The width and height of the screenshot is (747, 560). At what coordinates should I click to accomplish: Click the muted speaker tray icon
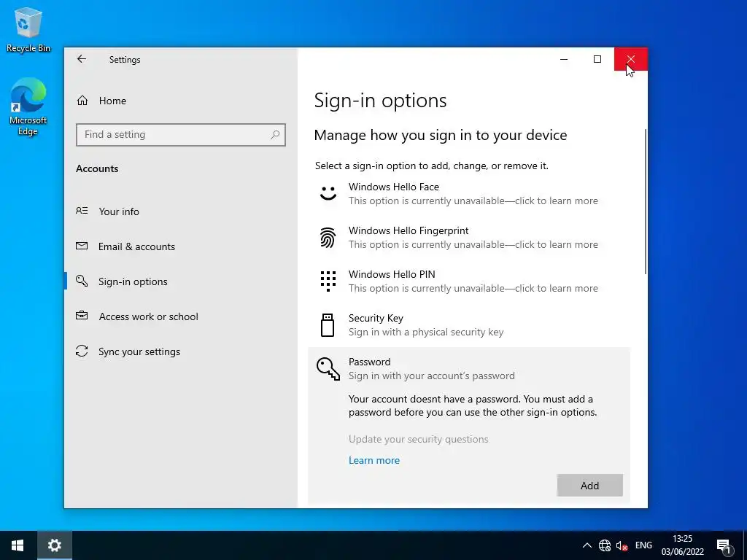click(x=622, y=545)
